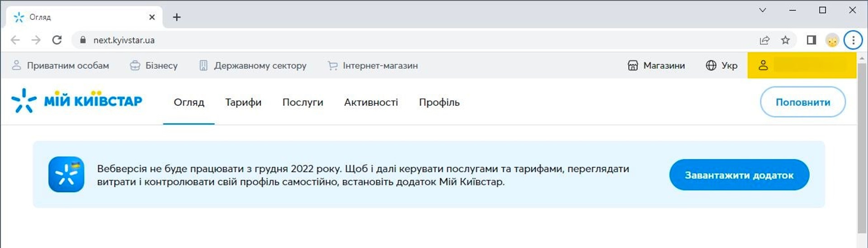Select the Профіль tab
Image resolution: width=868 pixels, height=248 pixels.
(x=439, y=103)
